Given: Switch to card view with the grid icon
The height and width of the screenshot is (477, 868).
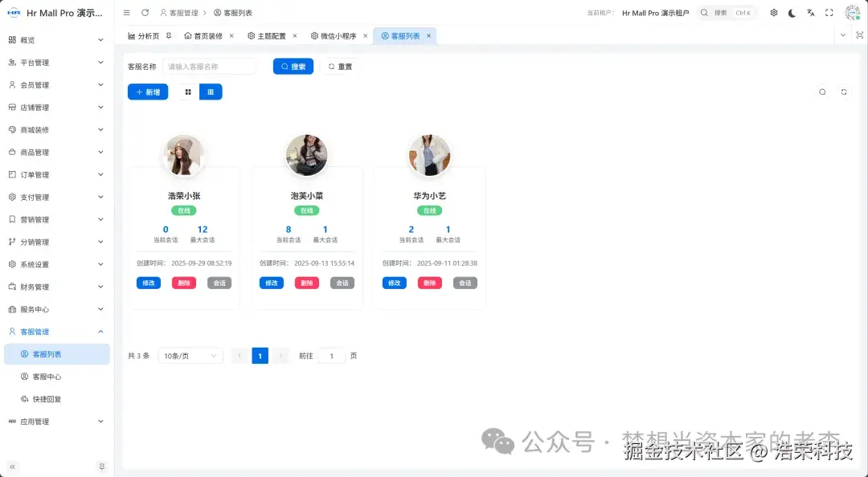Looking at the screenshot, I should click(186, 92).
